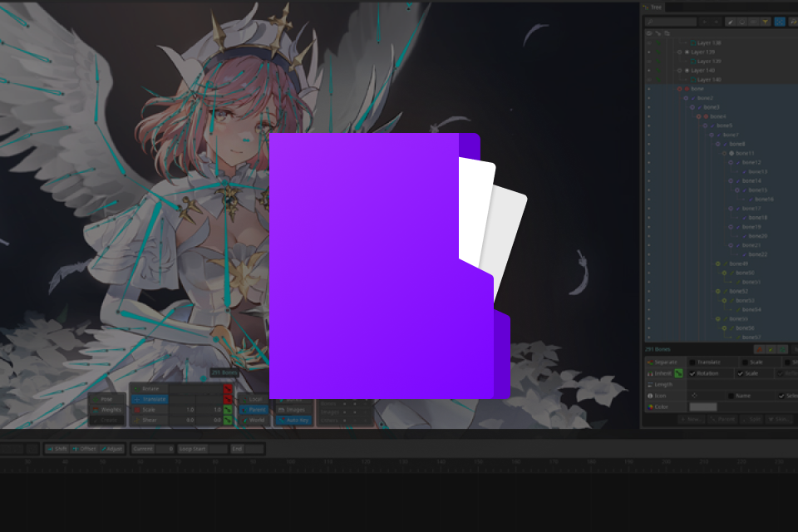The image size is (798, 532).
Task: Click the green Inherit key icon
Action: [678, 373]
